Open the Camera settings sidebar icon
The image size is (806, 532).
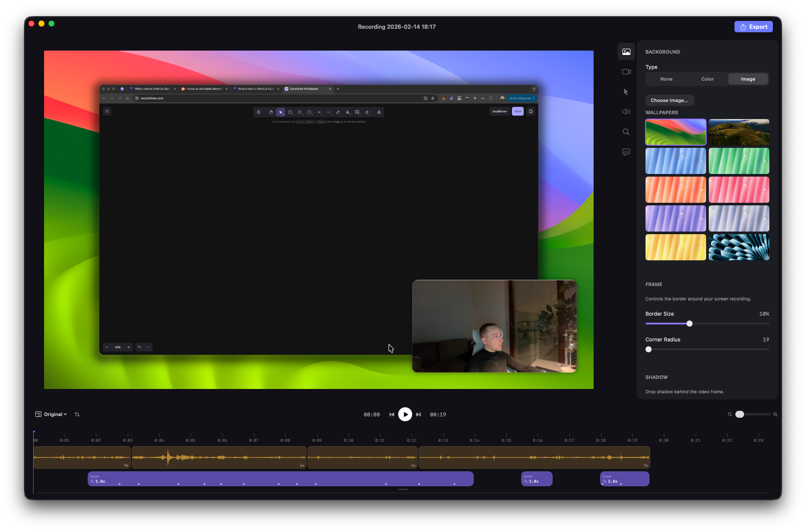tap(626, 72)
